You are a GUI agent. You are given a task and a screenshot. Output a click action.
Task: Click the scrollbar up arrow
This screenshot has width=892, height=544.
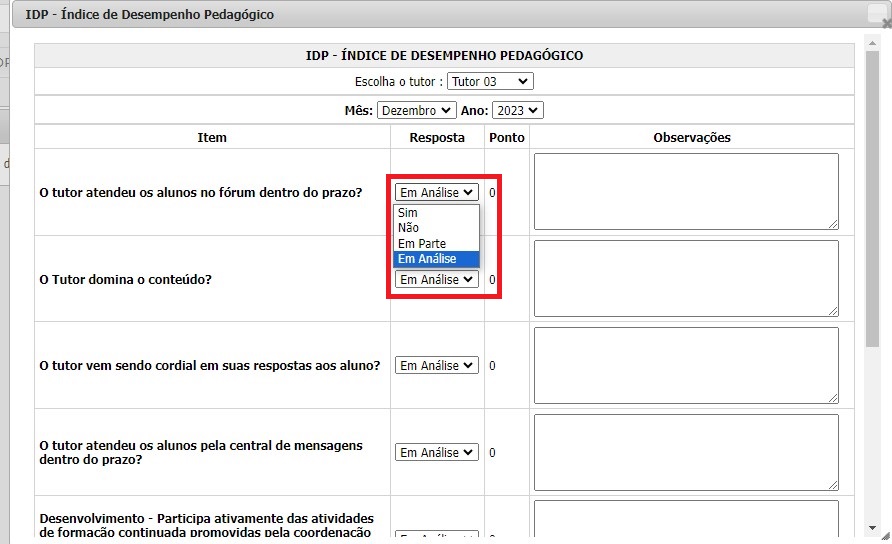(x=872, y=41)
